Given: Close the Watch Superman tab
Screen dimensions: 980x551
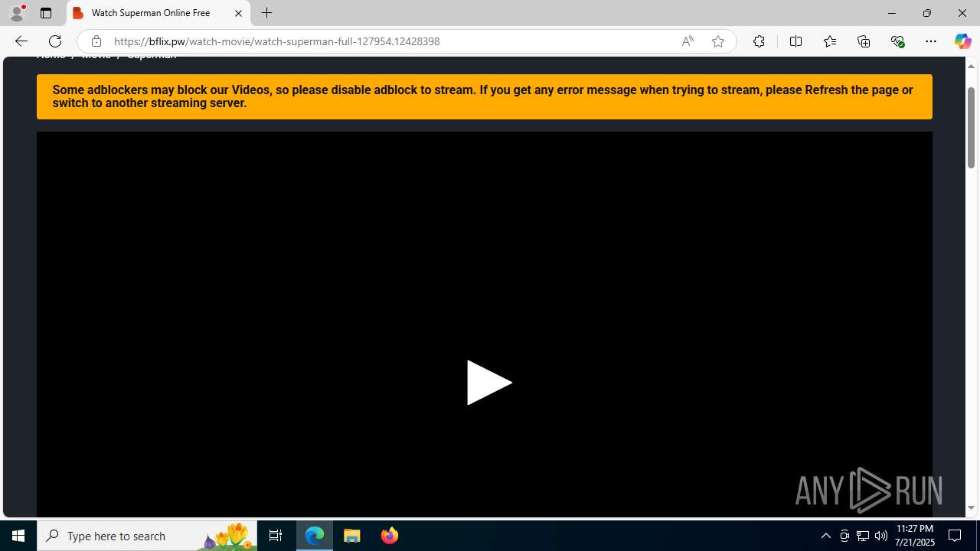Looking at the screenshot, I should point(238,13).
